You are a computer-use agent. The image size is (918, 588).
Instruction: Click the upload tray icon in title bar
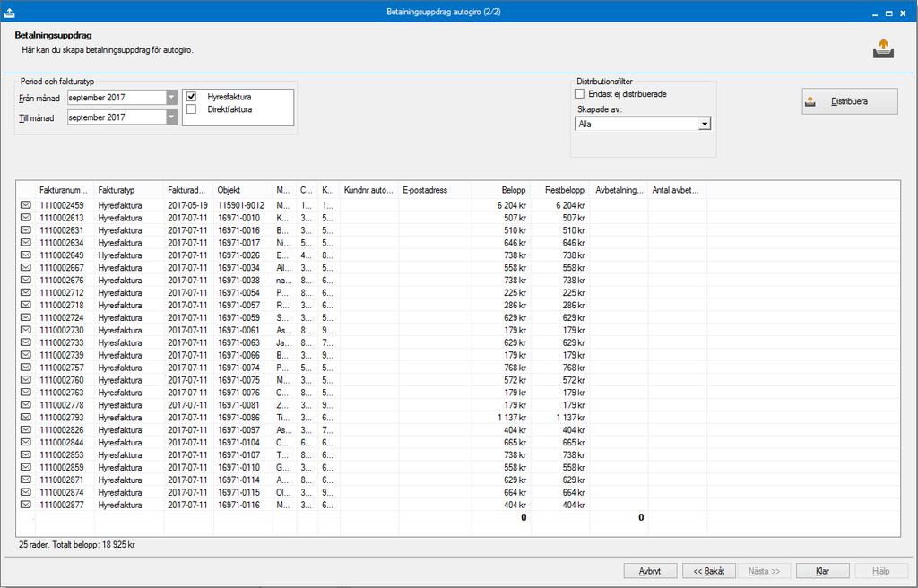pyautogui.click(x=9, y=12)
